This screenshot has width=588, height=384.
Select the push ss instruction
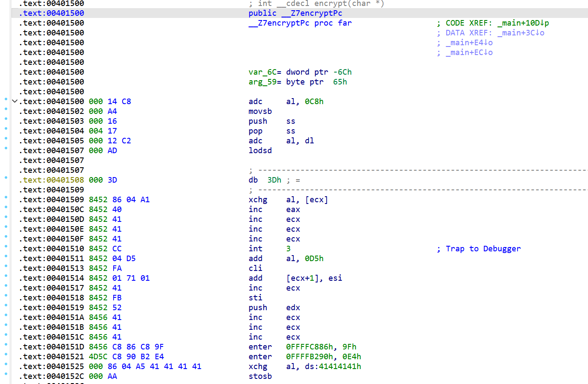pos(272,121)
